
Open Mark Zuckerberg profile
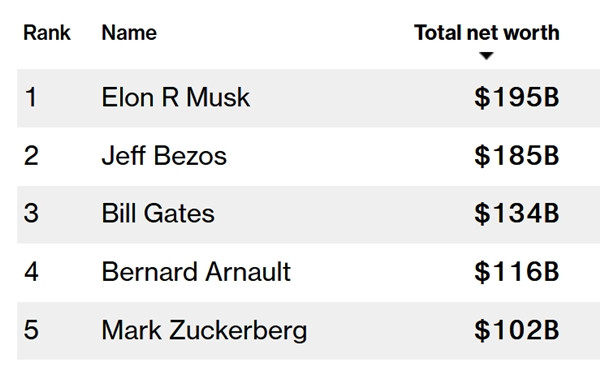click(204, 330)
